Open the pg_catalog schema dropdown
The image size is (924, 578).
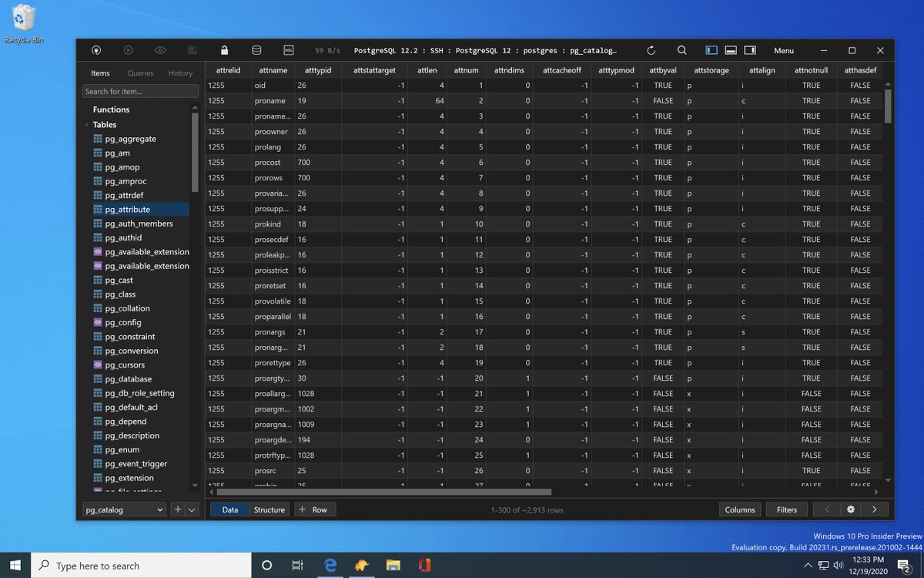coord(123,509)
